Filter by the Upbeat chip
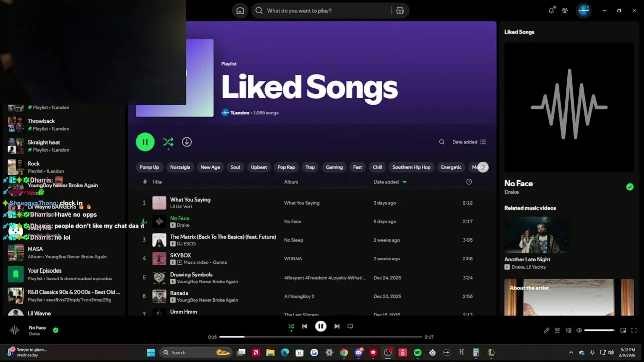 coord(259,167)
